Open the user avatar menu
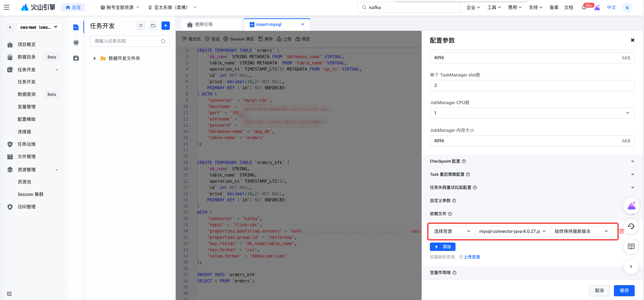 point(627,8)
